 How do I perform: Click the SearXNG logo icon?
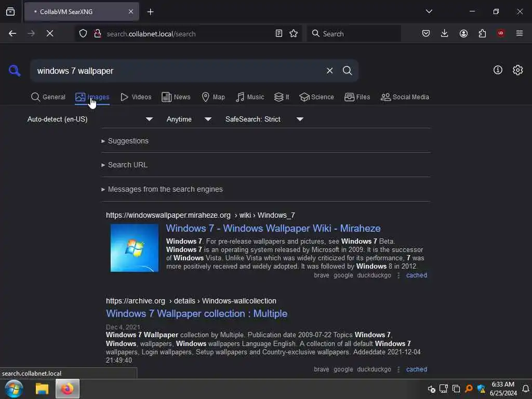point(15,71)
